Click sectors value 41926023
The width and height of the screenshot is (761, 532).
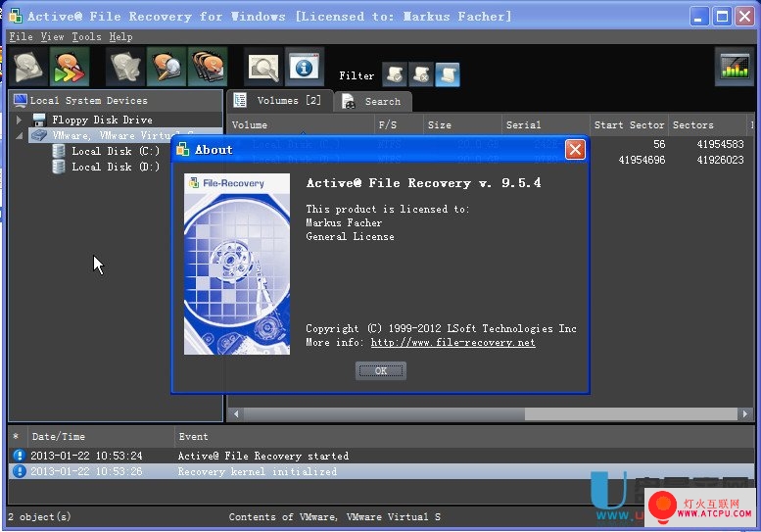pos(720,160)
